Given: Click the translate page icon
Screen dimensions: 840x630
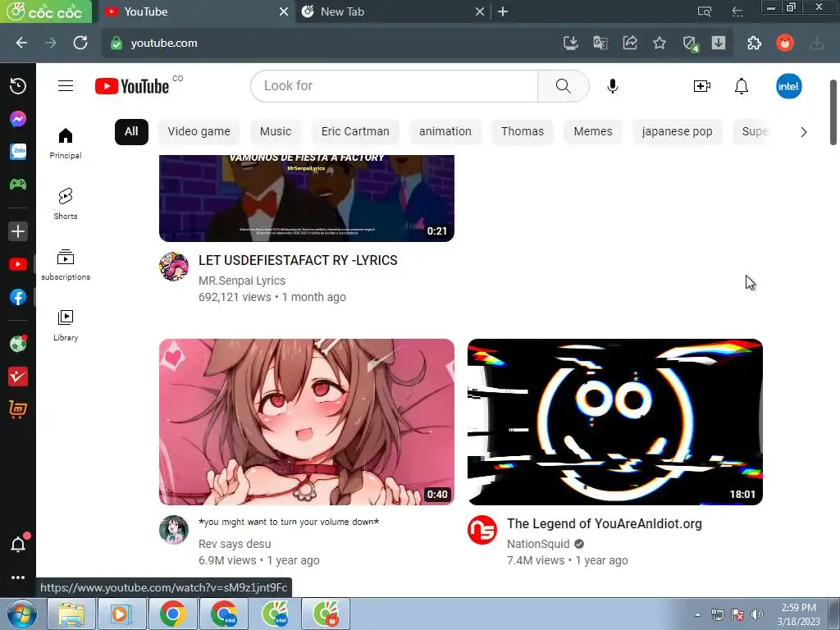Looking at the screenshot, I should [x=600, y=43].
